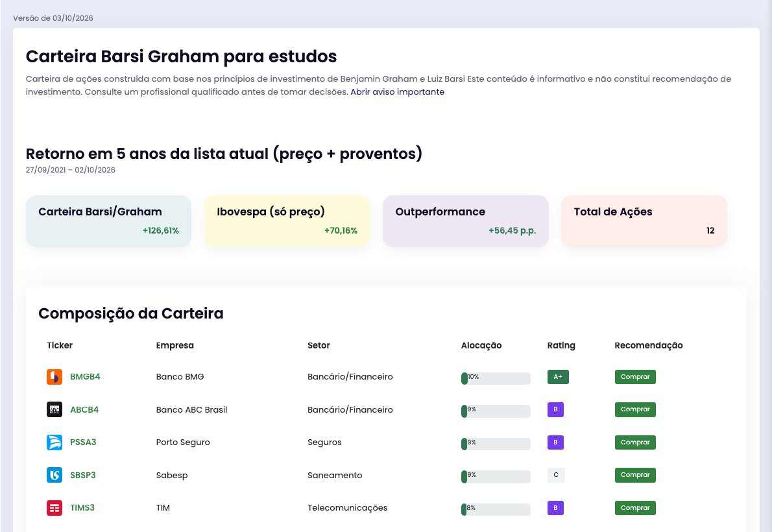Click the Carteira Barsi/Graham return card
772x532 pixels.
pos(108,221)
